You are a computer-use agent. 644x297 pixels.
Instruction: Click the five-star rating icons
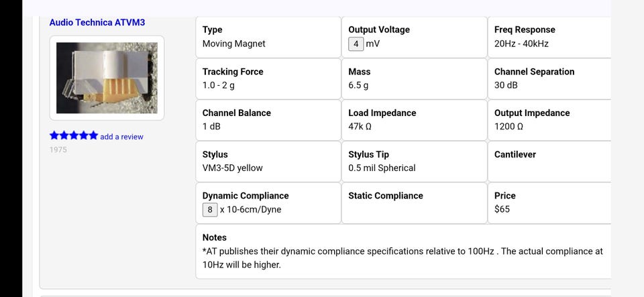pos(74,136)
